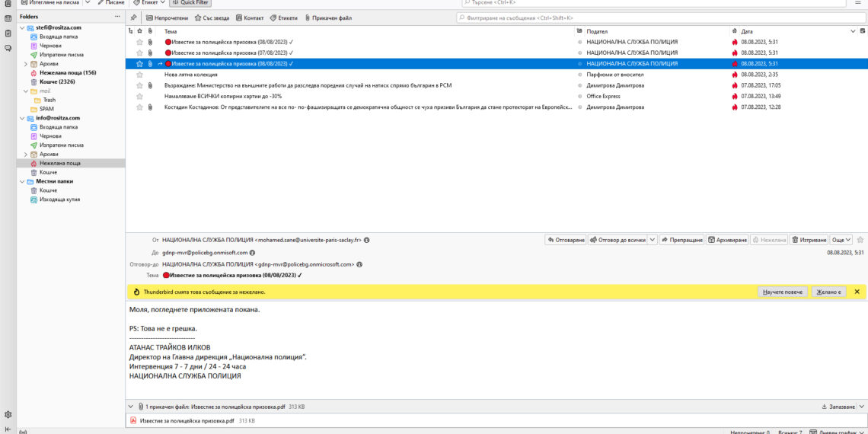Collapse the Местни папки folder tree
868x434 pixels.
point(21,181)
